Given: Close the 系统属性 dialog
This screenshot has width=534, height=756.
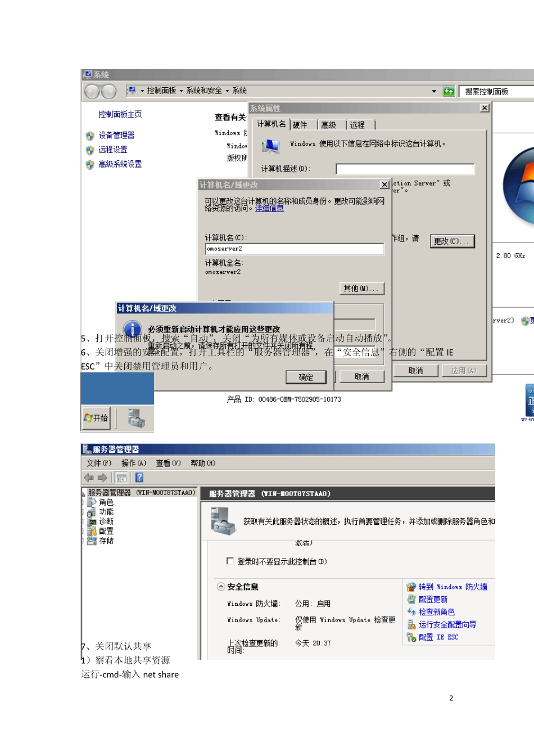Looking at the screenshot, I should (x=485, y=108).
